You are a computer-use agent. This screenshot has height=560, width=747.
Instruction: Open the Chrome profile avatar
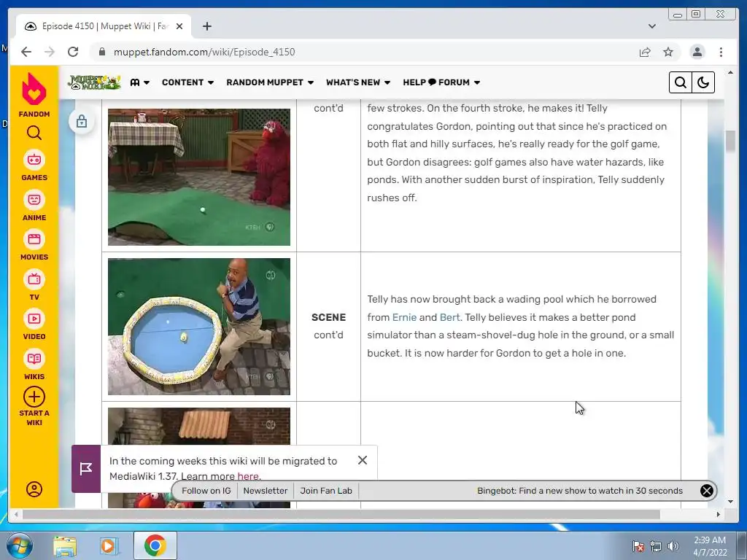697,52
